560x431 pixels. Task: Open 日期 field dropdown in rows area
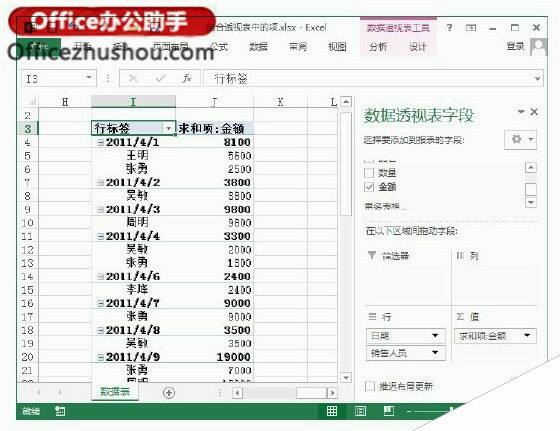click(435, 335)
